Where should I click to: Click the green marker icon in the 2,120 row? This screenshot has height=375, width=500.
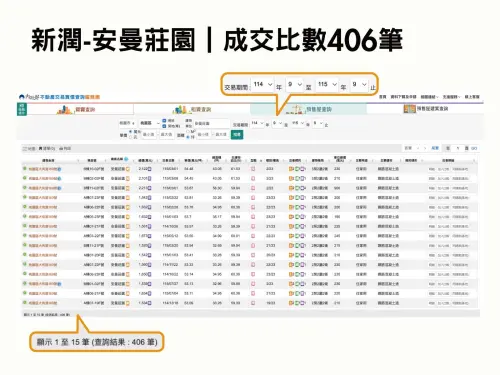(x=25, y=169)
